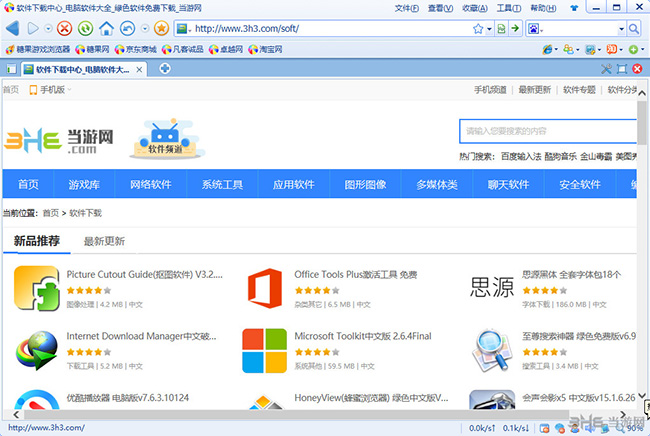Open the wrench tools icon in tab bar
650x436 pixels.
point(606,69)
